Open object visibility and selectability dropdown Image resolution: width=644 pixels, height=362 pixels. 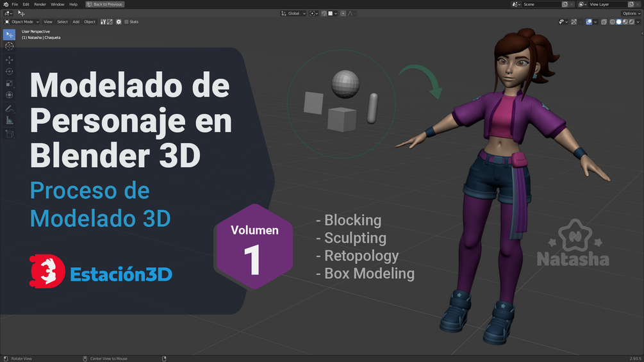pyautogui.click(x=563, y=22)
